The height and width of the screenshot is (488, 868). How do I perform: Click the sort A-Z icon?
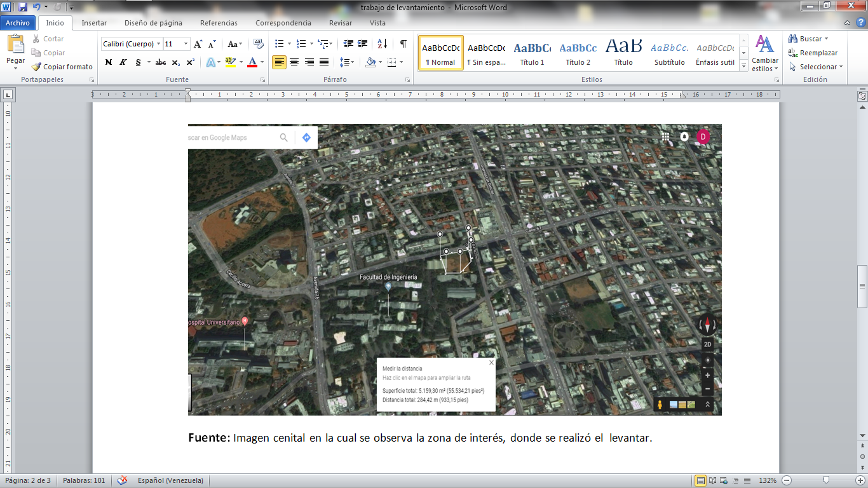click(382, 44)
